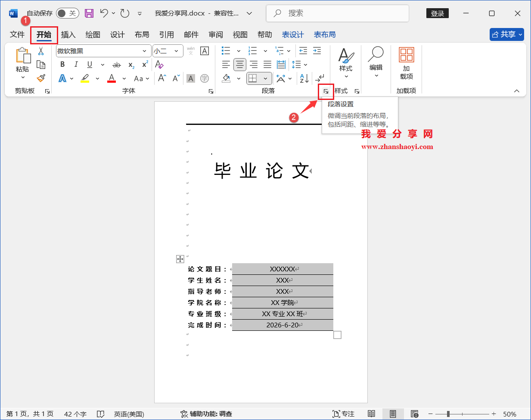Click the distributed alignment icon
531x420 pixels.
281,65
